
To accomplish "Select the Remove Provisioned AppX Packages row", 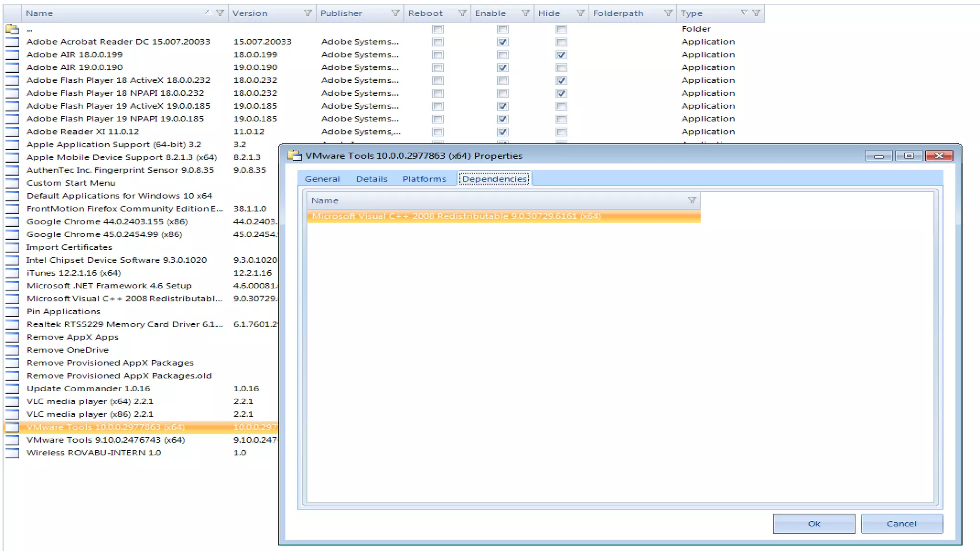I will [x=141, y=363].
